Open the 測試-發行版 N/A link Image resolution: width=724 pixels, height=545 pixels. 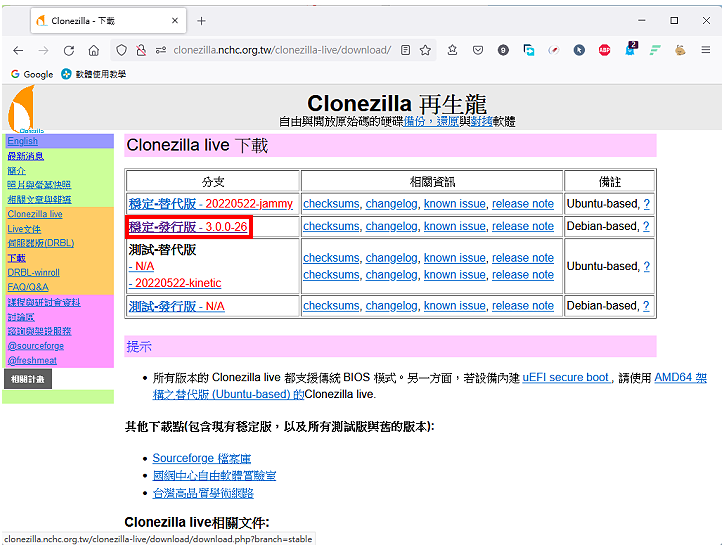pos(176,306)
